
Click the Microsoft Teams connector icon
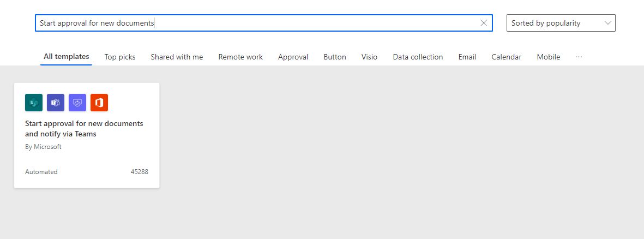[56, 103]
